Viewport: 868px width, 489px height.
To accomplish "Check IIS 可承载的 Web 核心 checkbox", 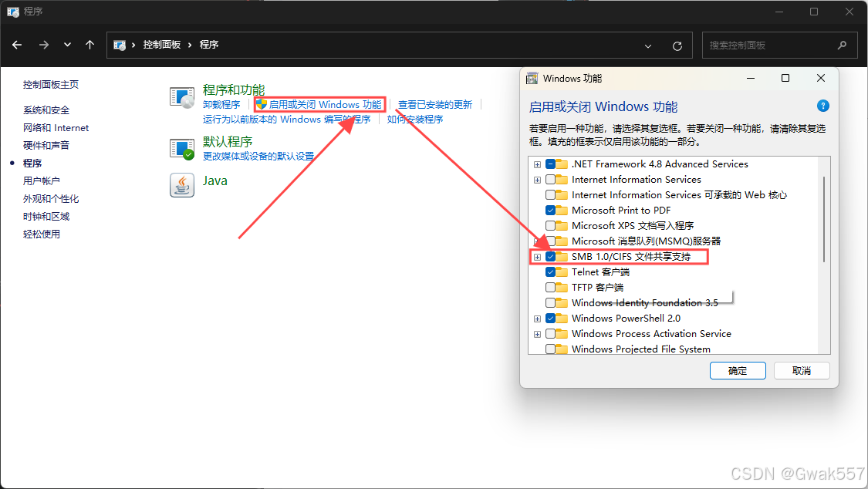I will click(x=550, y=194).
